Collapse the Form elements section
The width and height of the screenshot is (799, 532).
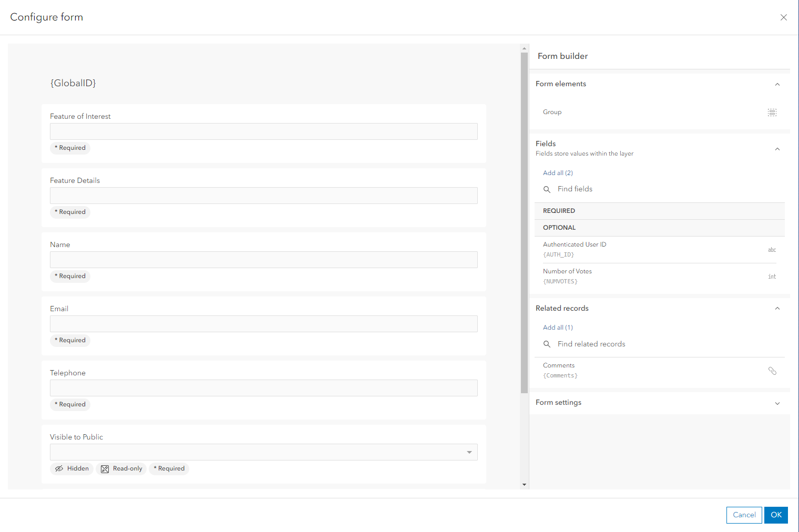777,84
